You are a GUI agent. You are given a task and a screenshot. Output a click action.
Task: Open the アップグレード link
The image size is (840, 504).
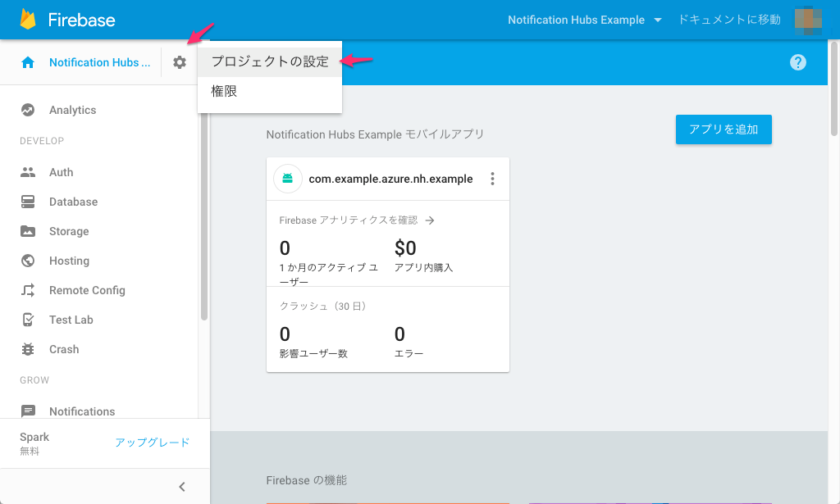click(x=153, y=441)
